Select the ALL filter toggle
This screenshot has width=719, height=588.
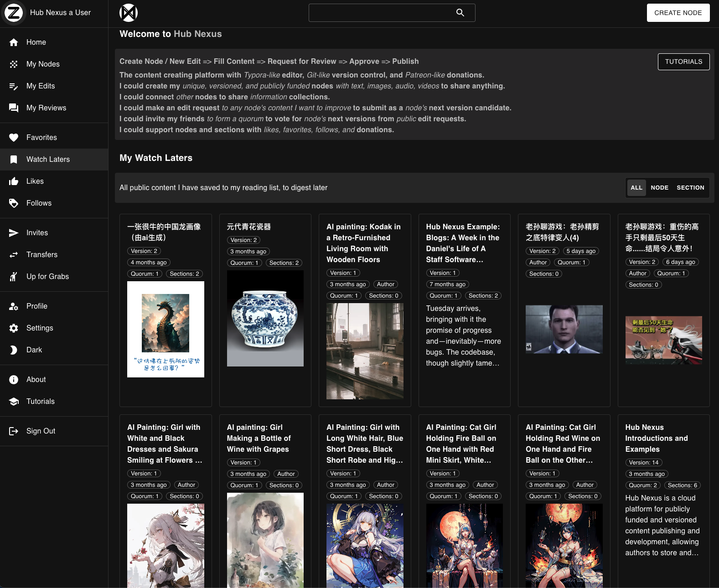(x=636, y=187)
